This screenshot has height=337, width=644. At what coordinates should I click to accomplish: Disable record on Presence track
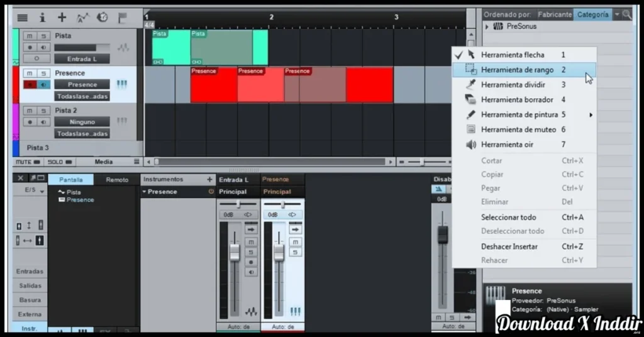[30, 84]
